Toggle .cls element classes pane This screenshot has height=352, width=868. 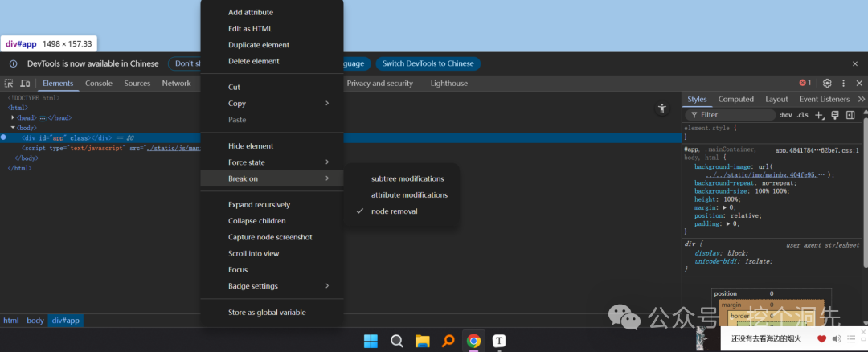point(802,115)
